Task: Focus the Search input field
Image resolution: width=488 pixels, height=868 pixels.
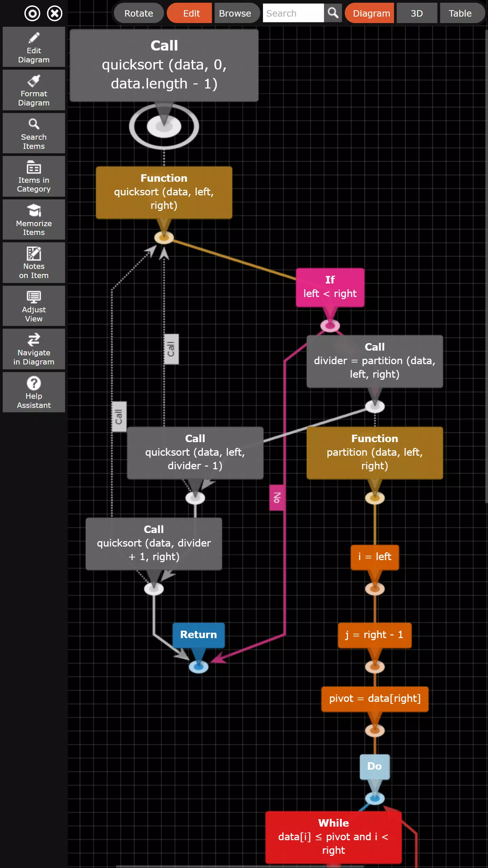Action: pyautogui.click(x=293, y=13)
